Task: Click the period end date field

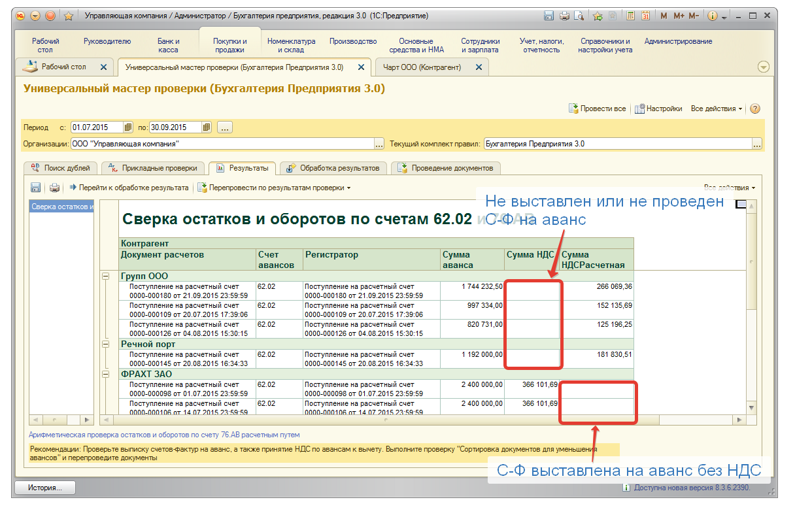Action: pyautogui.click(x=176, y=127)
